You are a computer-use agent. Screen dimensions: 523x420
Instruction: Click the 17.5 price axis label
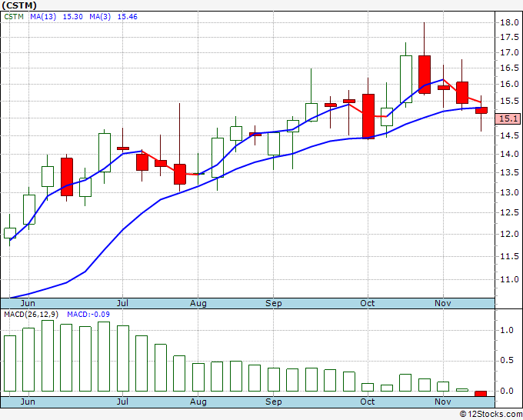pos(509,37)
